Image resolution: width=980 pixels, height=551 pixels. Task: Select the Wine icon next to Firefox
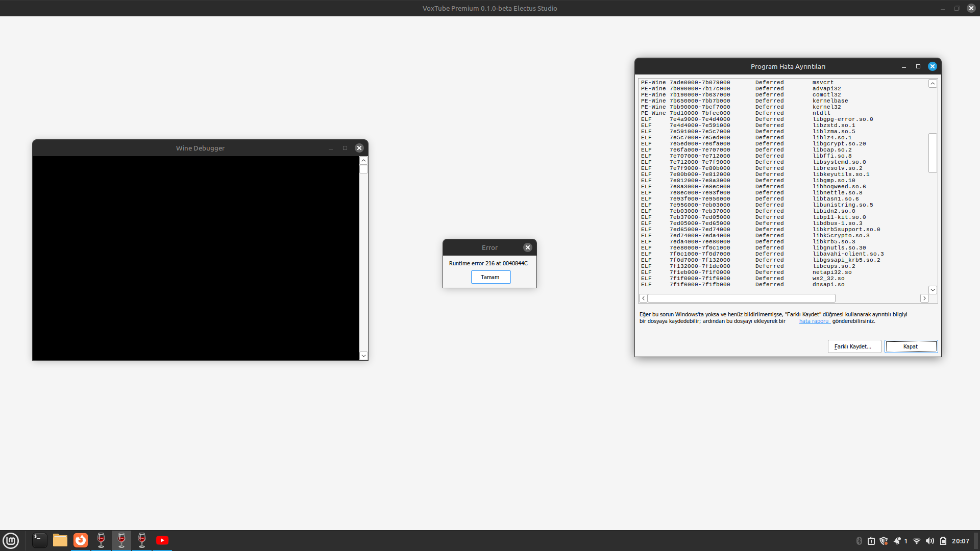(x=101, y=540)
